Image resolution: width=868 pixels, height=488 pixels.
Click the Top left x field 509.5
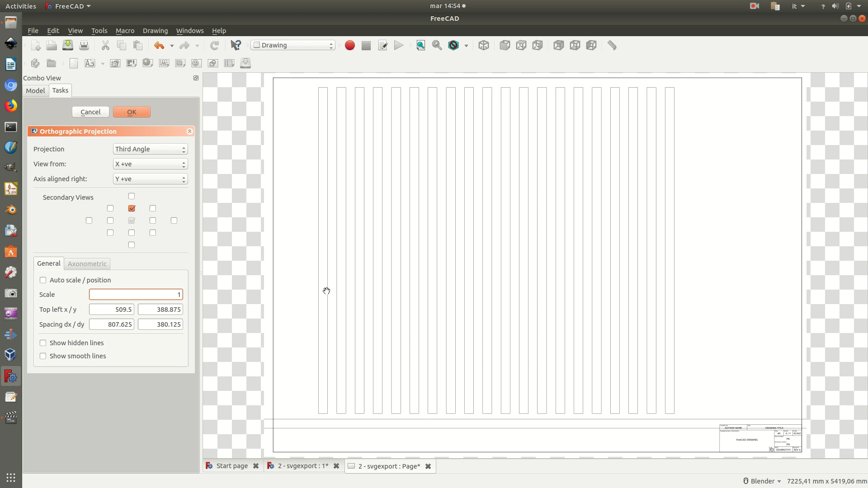112,310
